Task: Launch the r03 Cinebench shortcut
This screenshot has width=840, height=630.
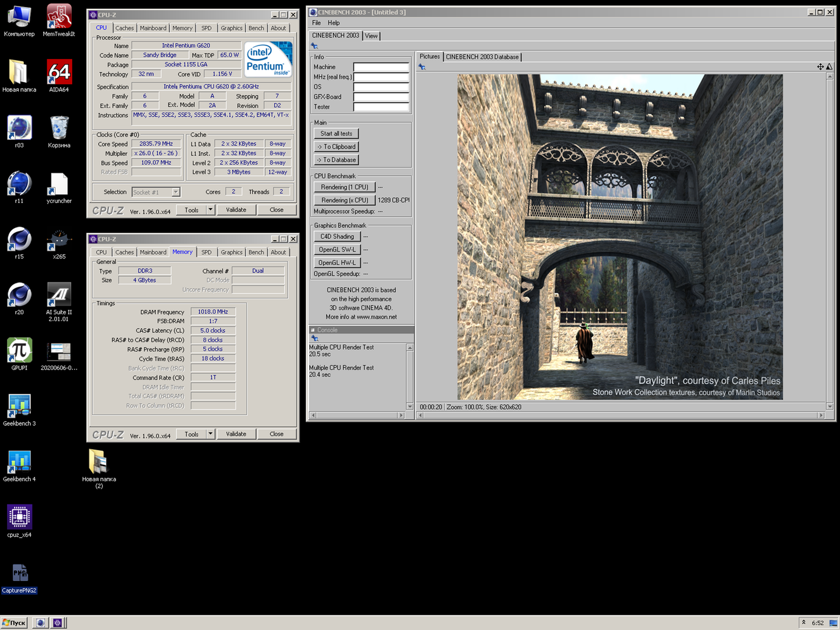Action: pyautogui.click(x=19, y=132)
